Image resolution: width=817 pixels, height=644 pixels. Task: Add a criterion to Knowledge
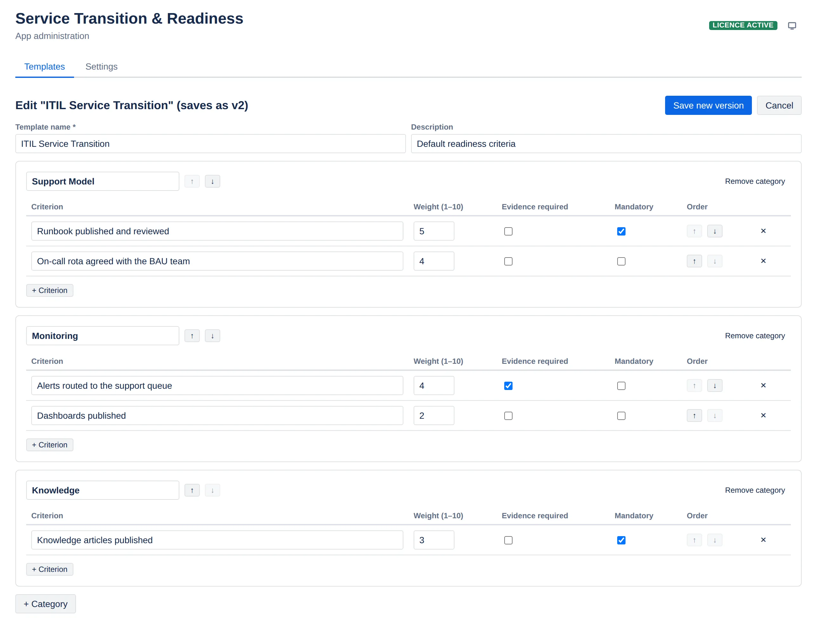click(x=50, y=569)
